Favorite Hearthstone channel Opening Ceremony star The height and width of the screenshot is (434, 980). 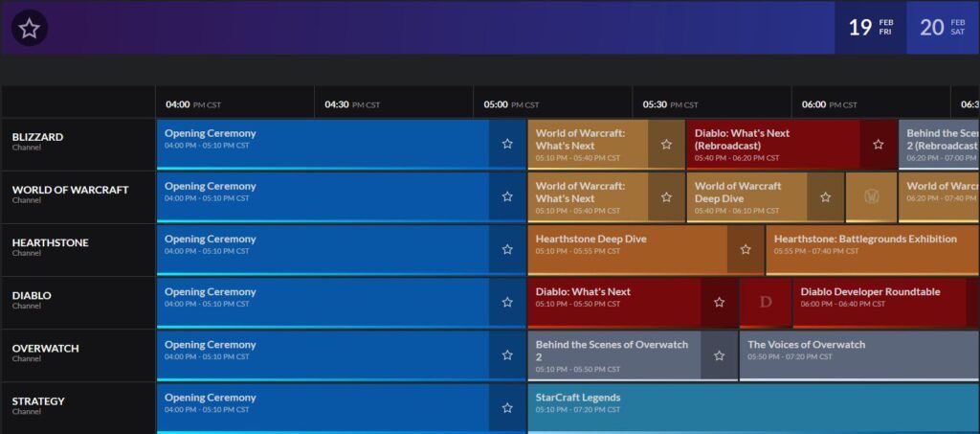click(507, 249)
